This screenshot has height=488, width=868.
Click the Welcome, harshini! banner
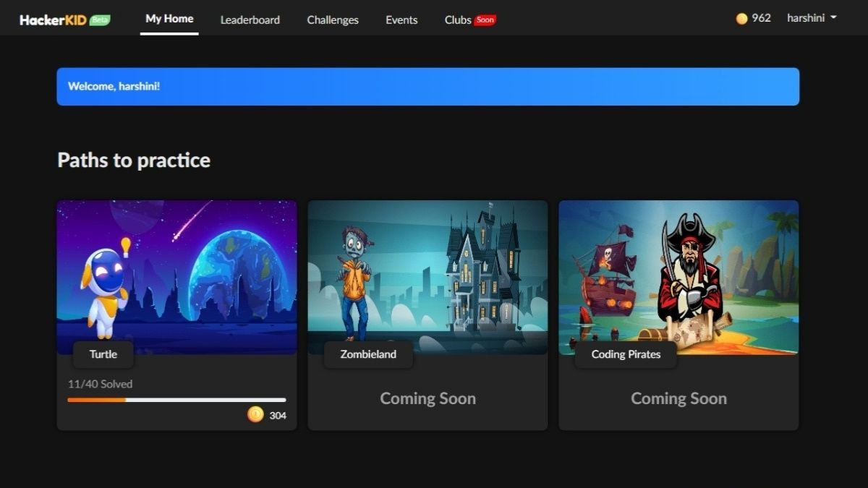[x=427, y=87]
